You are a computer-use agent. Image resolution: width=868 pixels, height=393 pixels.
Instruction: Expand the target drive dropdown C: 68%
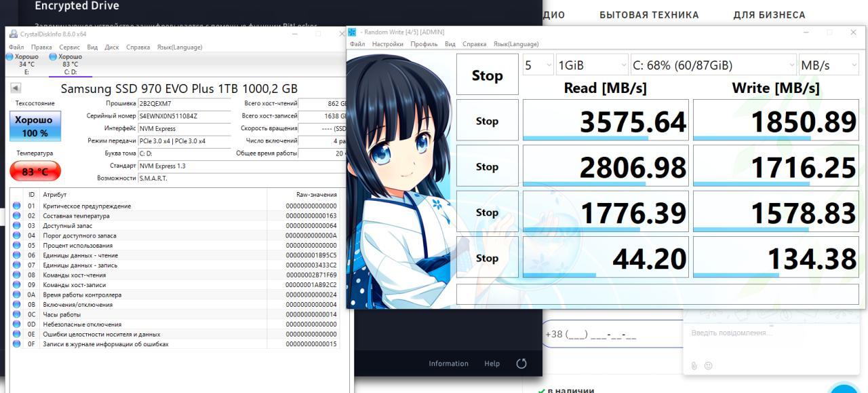tap(713, 66)
